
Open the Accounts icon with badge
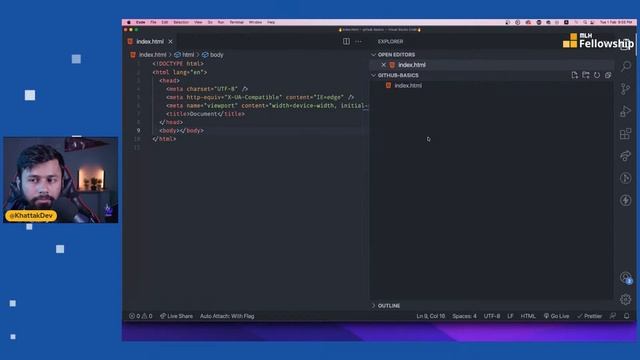click(x=625, y=278)
